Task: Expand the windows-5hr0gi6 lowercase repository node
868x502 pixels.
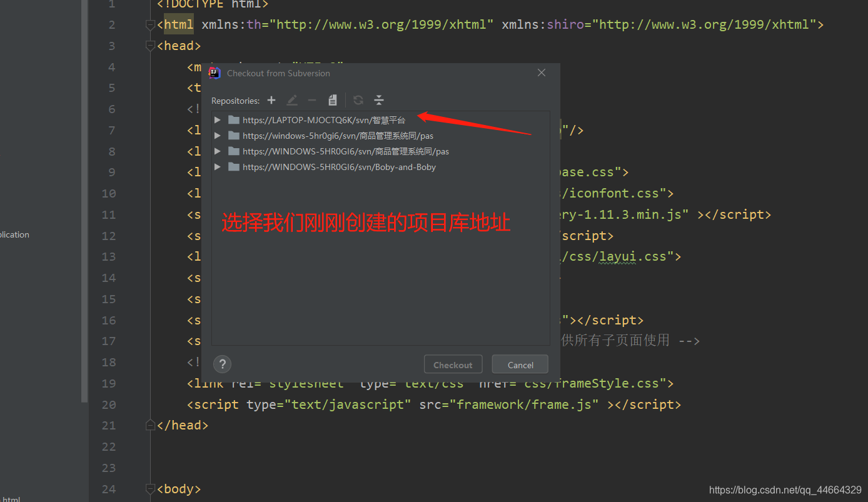Action: [x=218, y=135]
